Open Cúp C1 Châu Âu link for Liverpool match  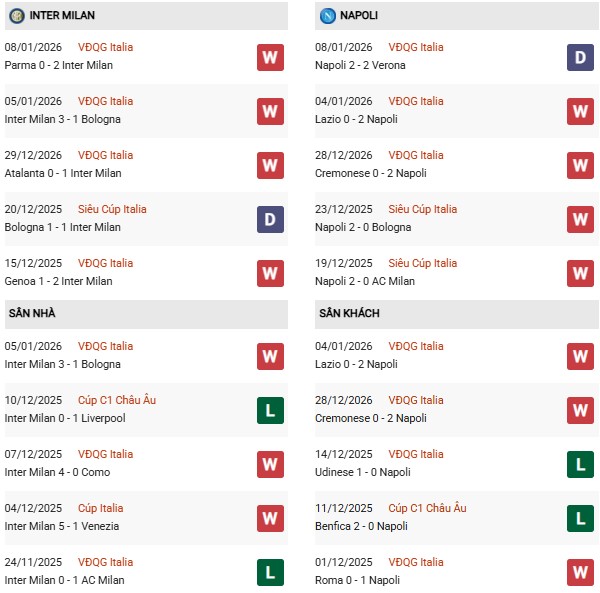(x=117, y=401)
